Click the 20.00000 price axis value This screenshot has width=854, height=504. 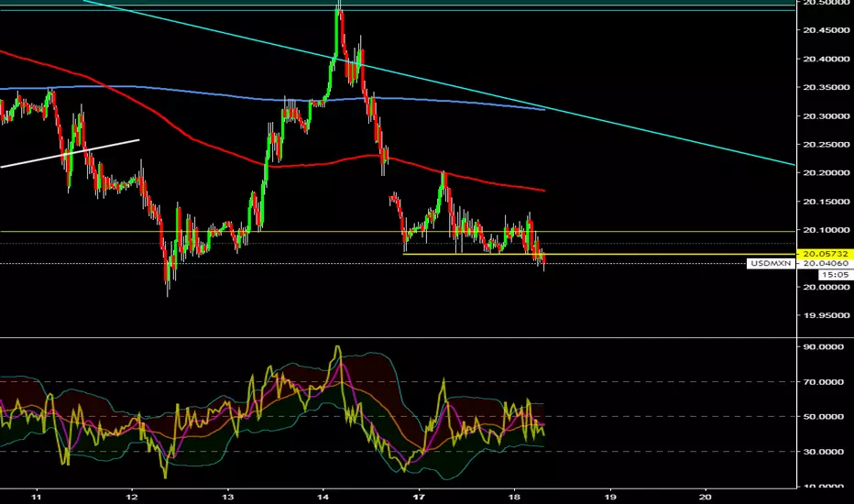point(826,287)
